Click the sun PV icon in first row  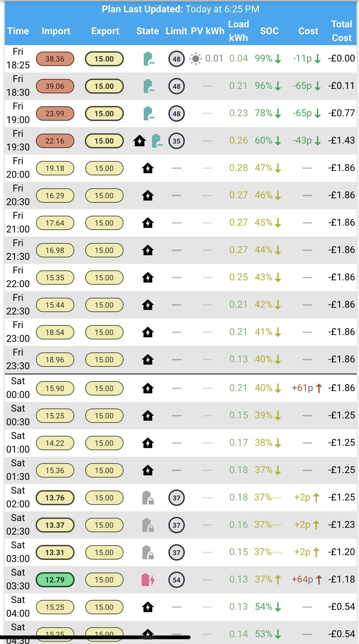pos(195,59)
